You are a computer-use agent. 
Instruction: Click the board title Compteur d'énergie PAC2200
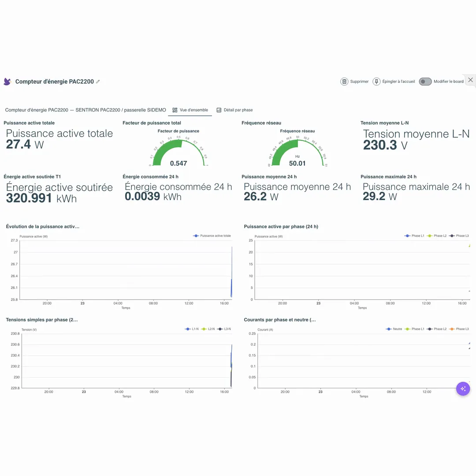click(55, 82)
